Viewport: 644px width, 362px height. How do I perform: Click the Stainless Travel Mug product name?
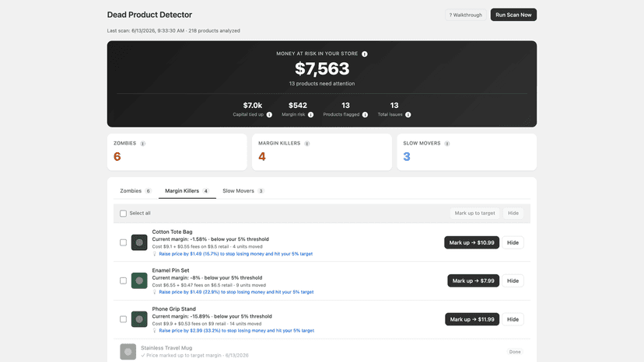click(x=166, y=348)
